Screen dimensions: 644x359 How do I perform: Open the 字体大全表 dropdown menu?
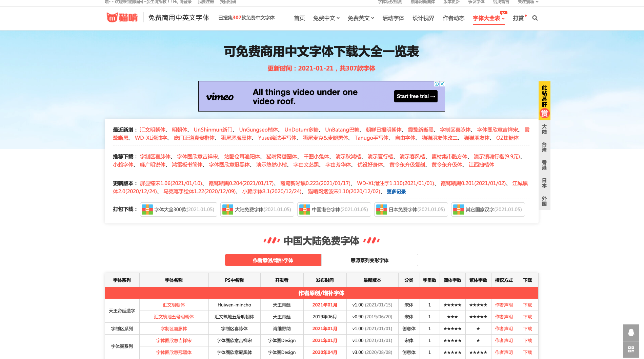click(x=488, y=18)
